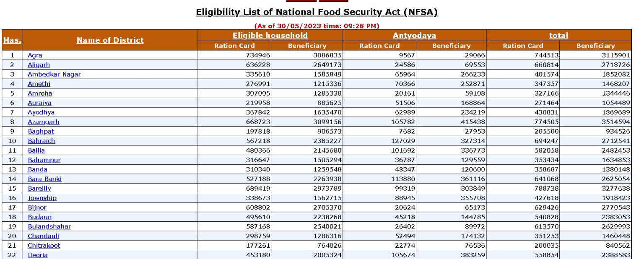Sort by the Name of District header
This screenshot has width=644, height=259.
(x=109, y=40)
